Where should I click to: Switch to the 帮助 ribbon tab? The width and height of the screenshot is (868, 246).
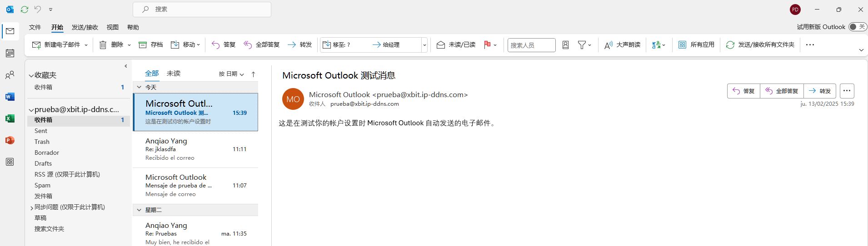pyautogui.click(x=133, y=27)
